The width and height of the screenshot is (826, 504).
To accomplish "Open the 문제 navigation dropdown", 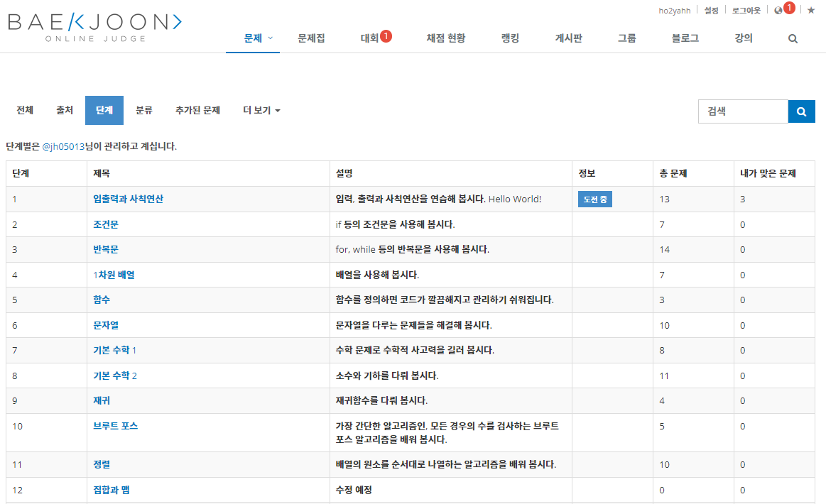I will coord(253,38).
